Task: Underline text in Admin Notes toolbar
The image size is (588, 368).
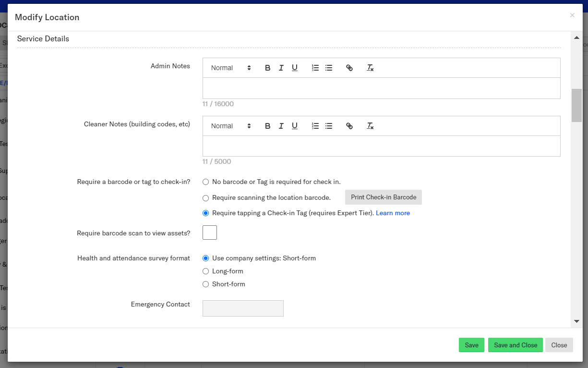Action: point(295,68)
